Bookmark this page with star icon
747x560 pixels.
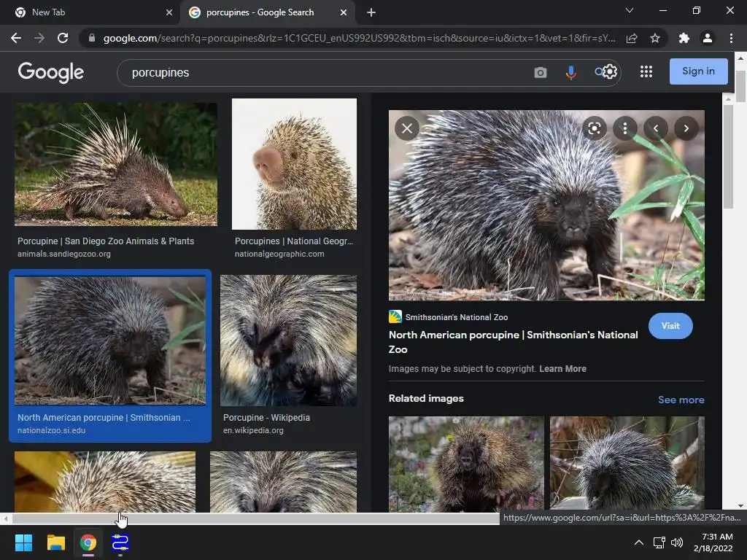655,38
